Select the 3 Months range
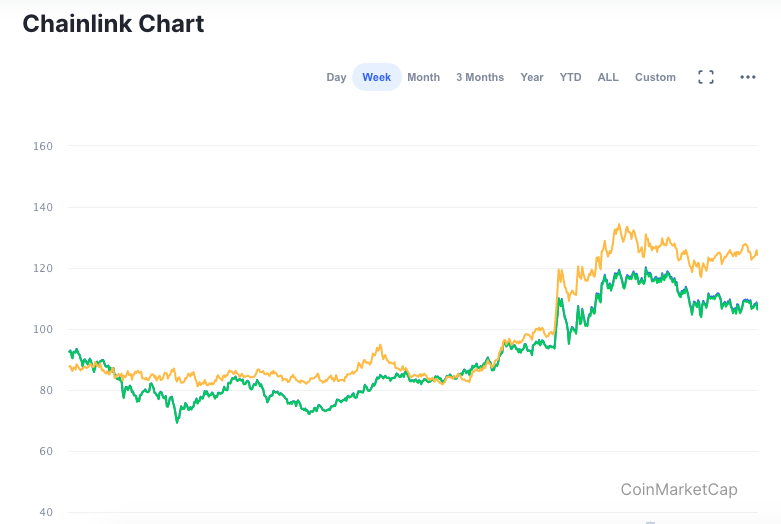This screenshot has width=781, height=524. click(480, 77)
